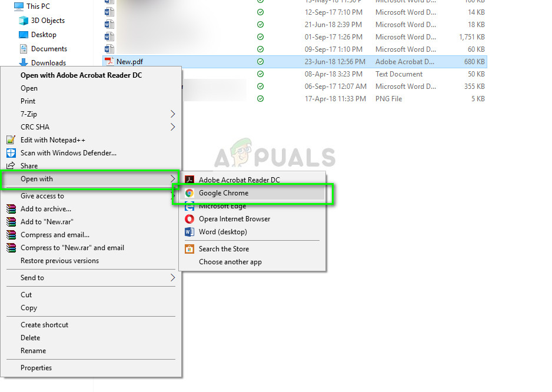Select 3D Objects in the navigation tree
The height and width of the screenshot is (392, 552).
point(48,21)
